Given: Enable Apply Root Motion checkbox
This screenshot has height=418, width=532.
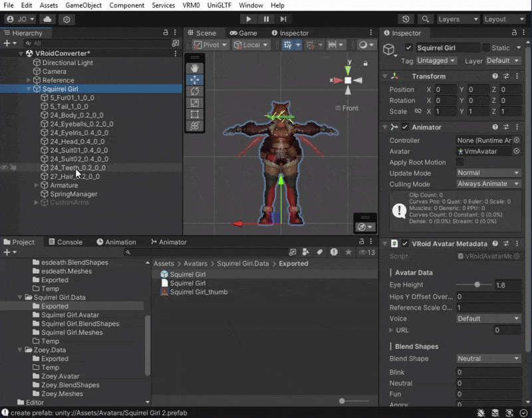Looking at the screenshot, I should pos(460,162).
